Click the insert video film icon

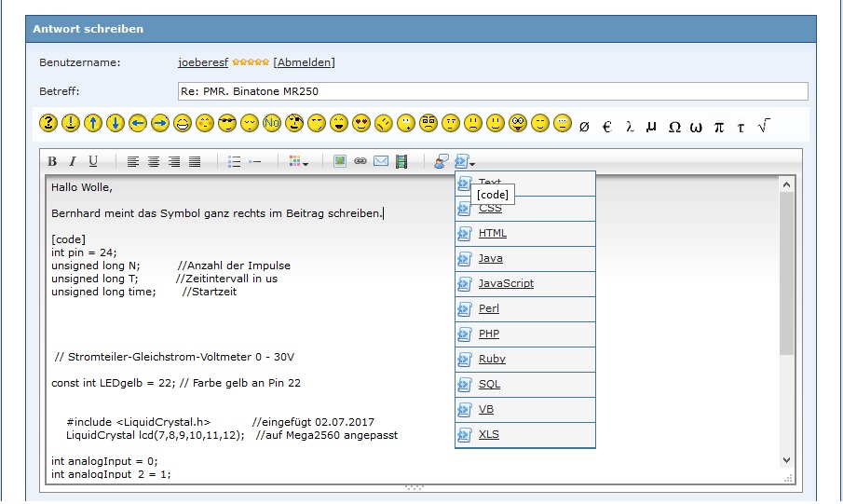point(401,162)
